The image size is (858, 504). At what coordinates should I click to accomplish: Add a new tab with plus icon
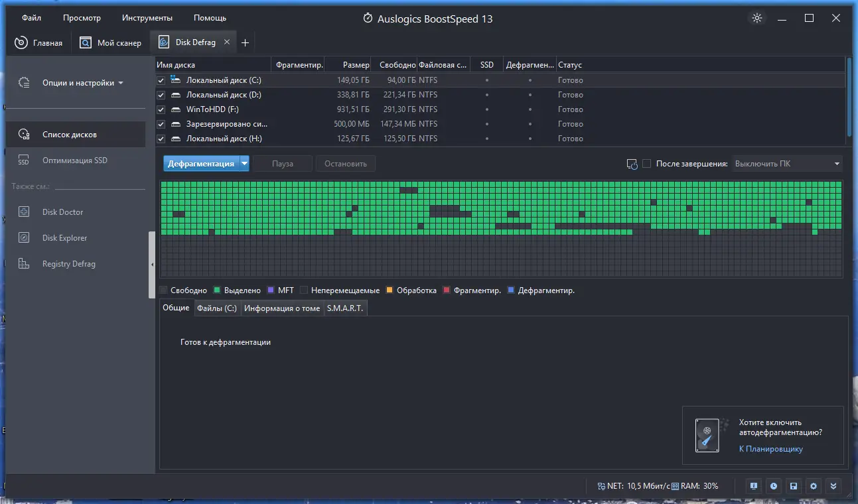tap(245, 42)
